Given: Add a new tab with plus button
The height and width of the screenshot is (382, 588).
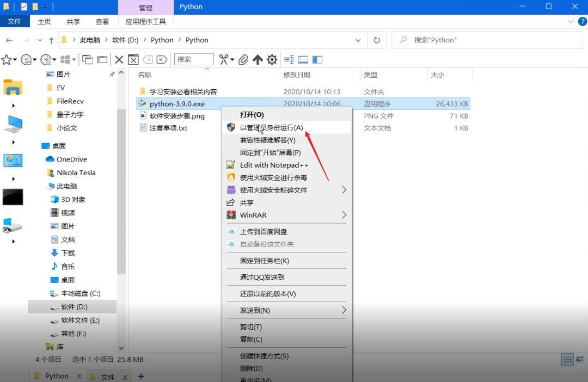Looking at the screenshot, I should point(141,376).
